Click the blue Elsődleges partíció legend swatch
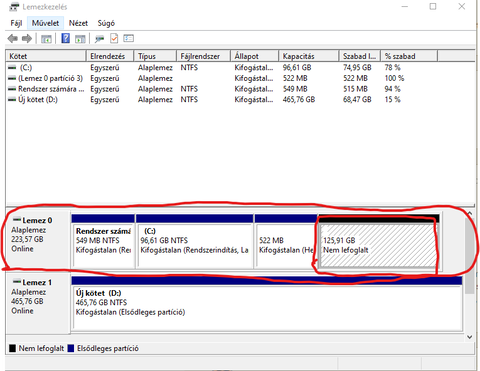This screenshot has width=480, height=371. tap(71, 348)
